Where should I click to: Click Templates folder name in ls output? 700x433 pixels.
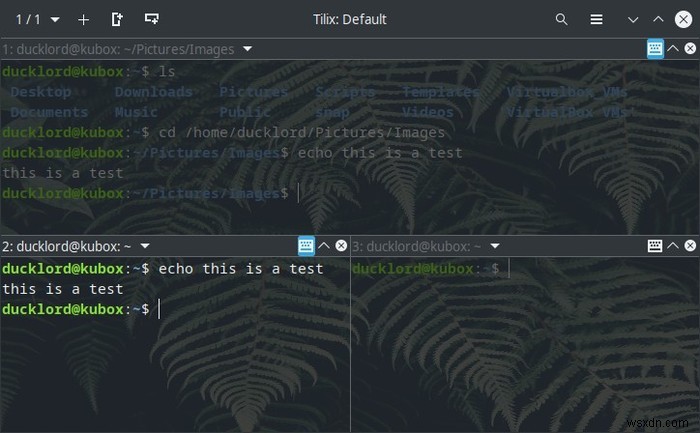point(441,92)
